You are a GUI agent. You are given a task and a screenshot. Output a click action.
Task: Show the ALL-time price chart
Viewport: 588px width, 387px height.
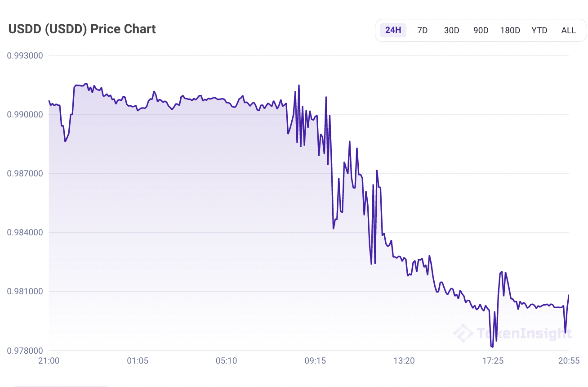568,30
